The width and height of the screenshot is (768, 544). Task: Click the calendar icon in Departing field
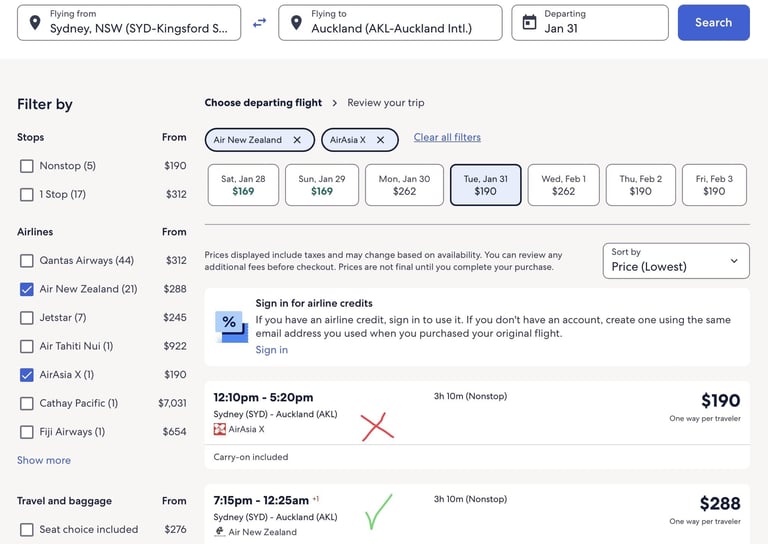(529, 22)
